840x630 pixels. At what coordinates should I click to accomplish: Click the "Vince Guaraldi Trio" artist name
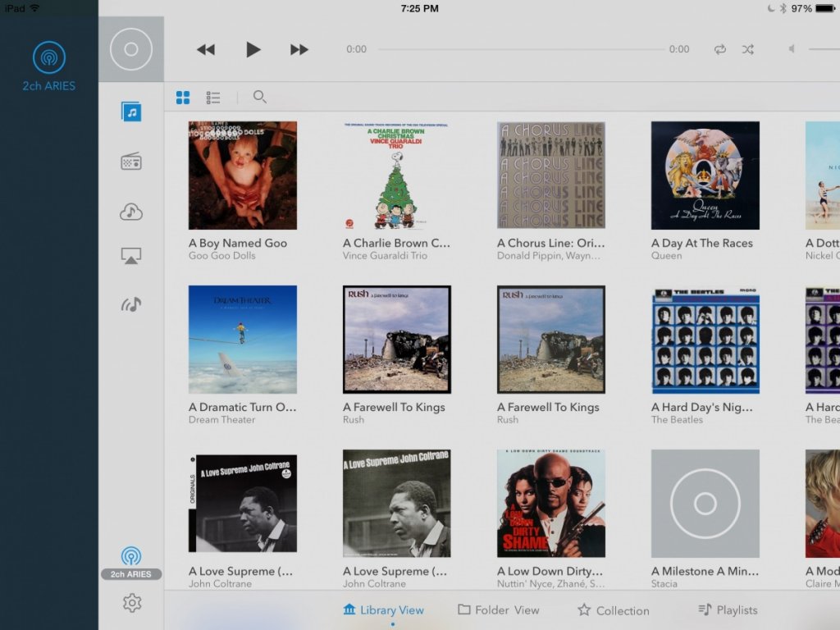pyautogui.click(x=386, y=256)
